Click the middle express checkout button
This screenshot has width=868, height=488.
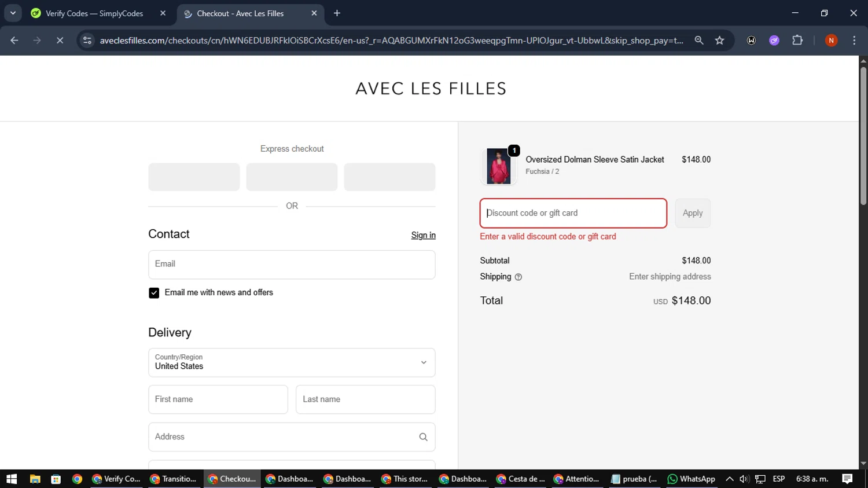click(292, 177)
